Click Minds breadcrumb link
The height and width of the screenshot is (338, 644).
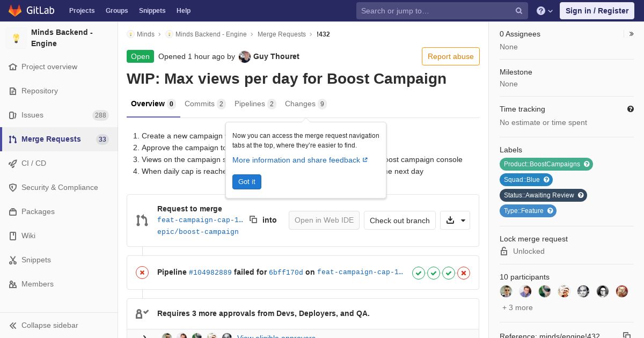pyautogui.click(x=145, y=34)
